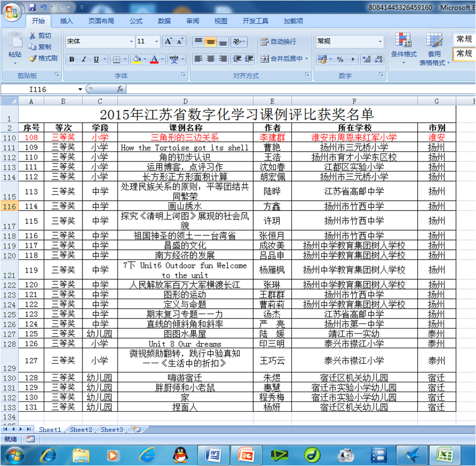
Task: Toggle middle vertical alignment
Action: coord(210,42)
